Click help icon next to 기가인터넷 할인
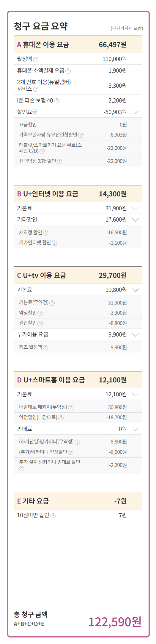 point(54,243)
